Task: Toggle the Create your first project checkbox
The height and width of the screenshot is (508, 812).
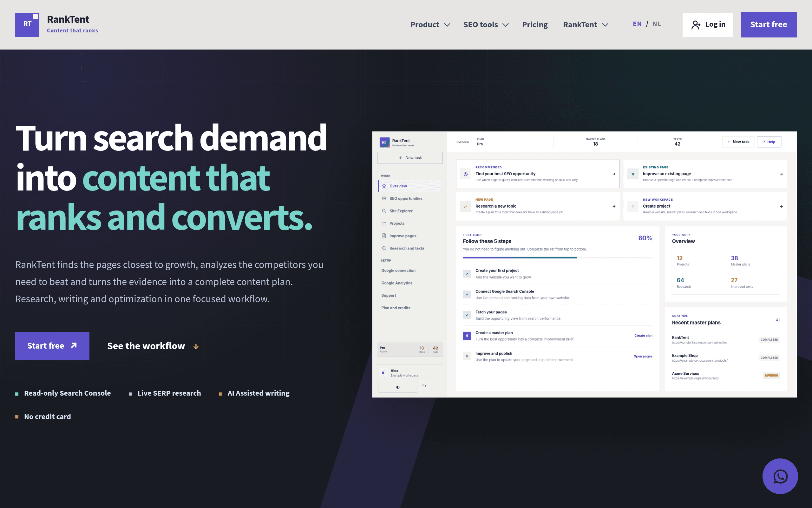Action: 467,274
